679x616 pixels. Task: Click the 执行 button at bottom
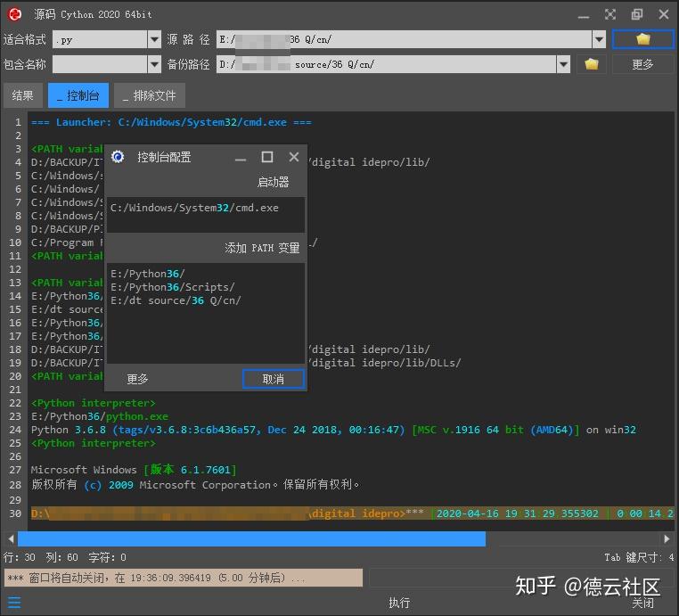click(399, 602)
